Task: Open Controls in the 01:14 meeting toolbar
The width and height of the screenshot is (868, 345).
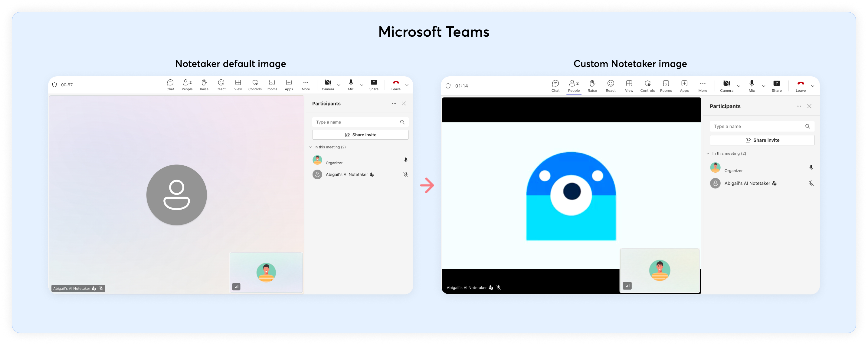Action: 647,85
